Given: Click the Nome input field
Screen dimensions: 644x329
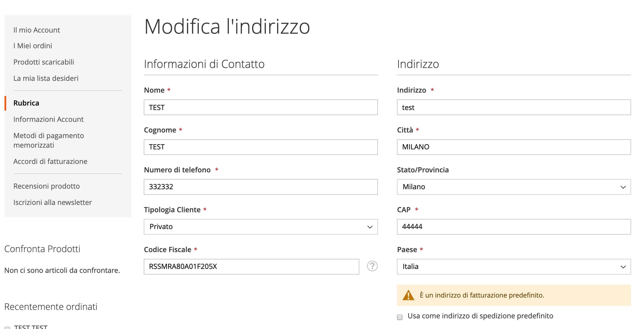Looking at the screenshot, I should [x=261, y=107].
